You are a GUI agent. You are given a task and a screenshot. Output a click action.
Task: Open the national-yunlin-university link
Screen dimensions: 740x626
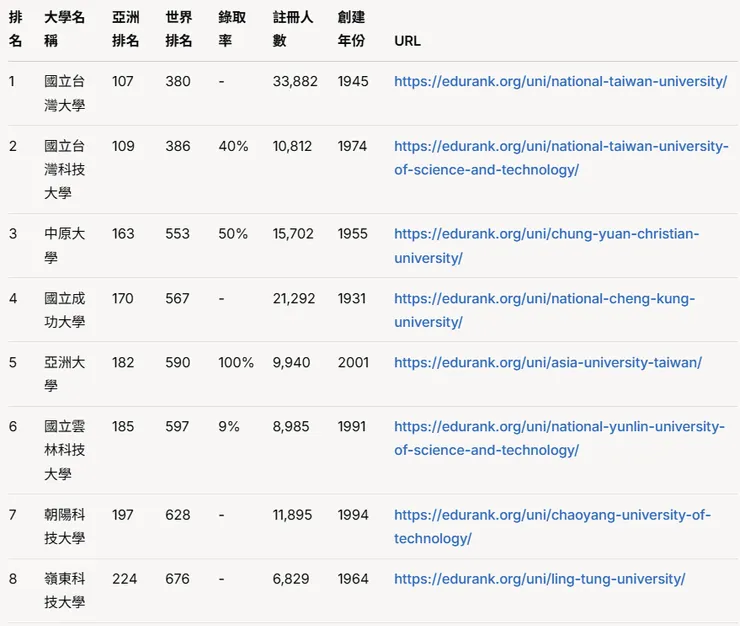pyautogui.click(x=559, y=439)
